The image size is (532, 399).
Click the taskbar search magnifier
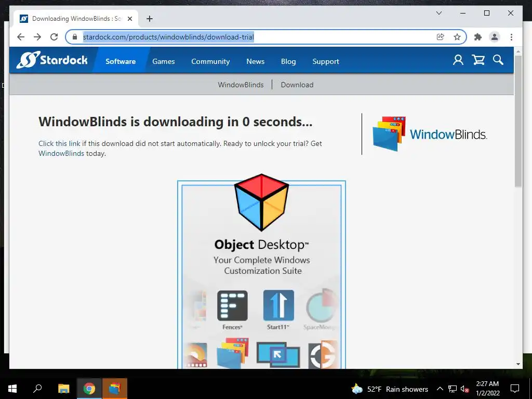pos(37,389)
